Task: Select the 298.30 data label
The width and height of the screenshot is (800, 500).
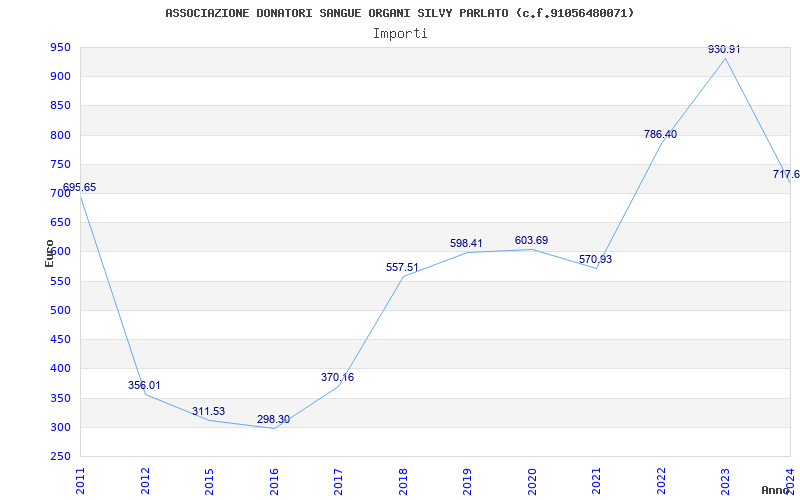Action: click(x=273, y=419)
